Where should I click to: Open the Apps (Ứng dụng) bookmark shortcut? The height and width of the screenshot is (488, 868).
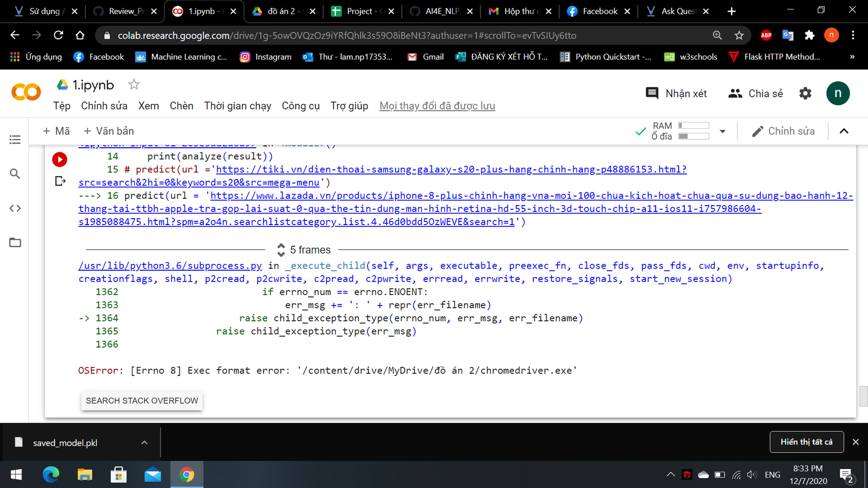coord(36,57)
